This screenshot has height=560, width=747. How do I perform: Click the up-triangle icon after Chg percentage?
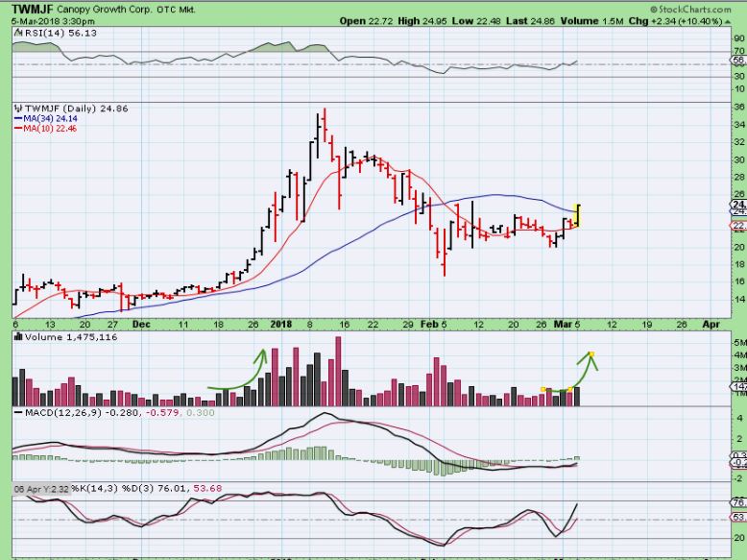click(x=728, y=21)
